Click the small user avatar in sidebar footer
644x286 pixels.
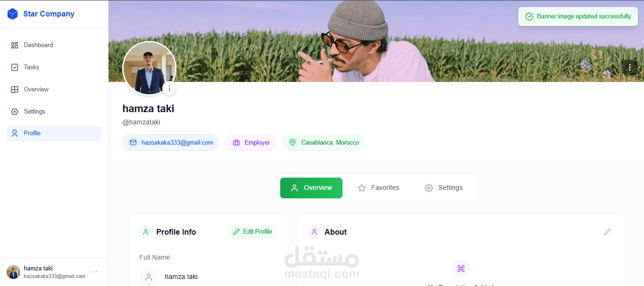[13, 272]
